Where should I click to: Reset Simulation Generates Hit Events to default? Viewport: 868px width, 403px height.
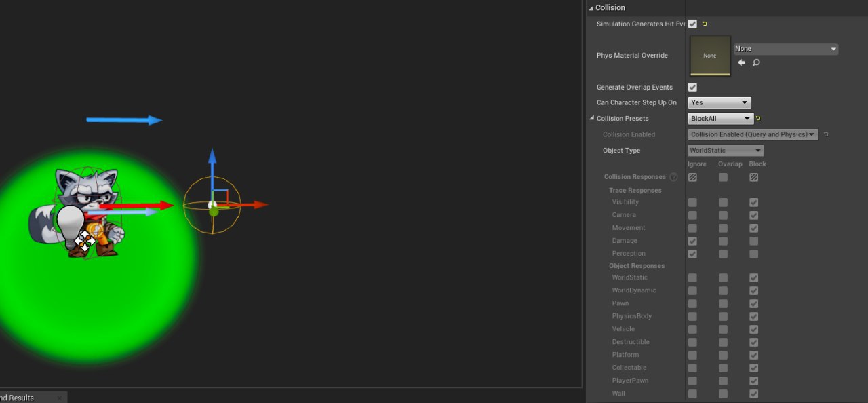click(x=704, y=24)
